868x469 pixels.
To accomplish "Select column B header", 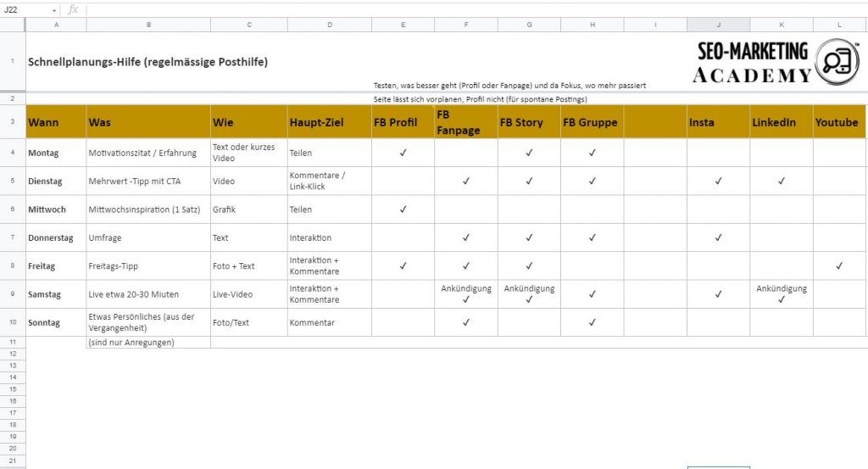I will [148, 25].
